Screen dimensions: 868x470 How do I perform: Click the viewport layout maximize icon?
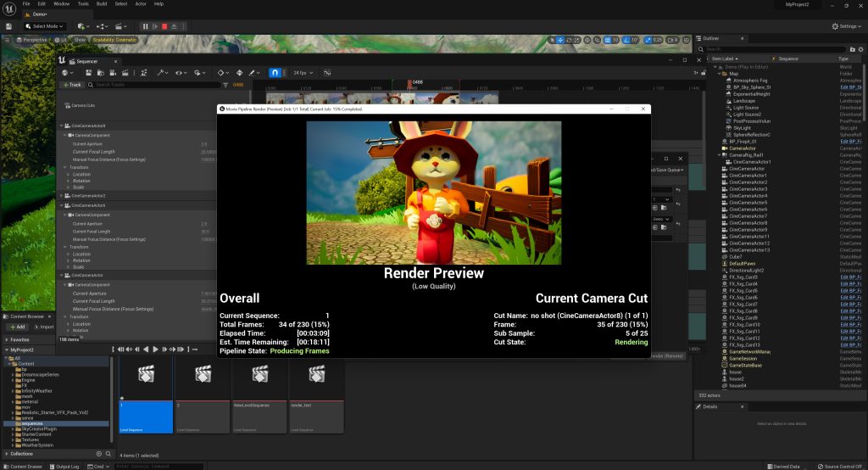click(x=687, y=40)
